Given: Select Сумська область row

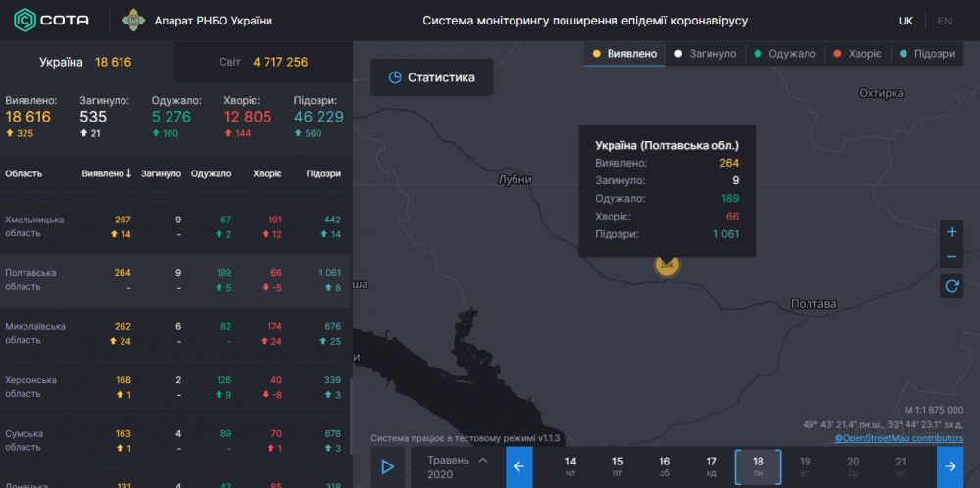Looking at the screenshot, I should [175, 441].
